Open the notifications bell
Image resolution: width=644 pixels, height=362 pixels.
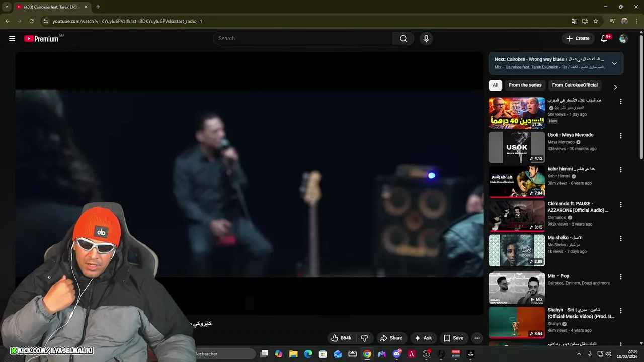(604, 38)
